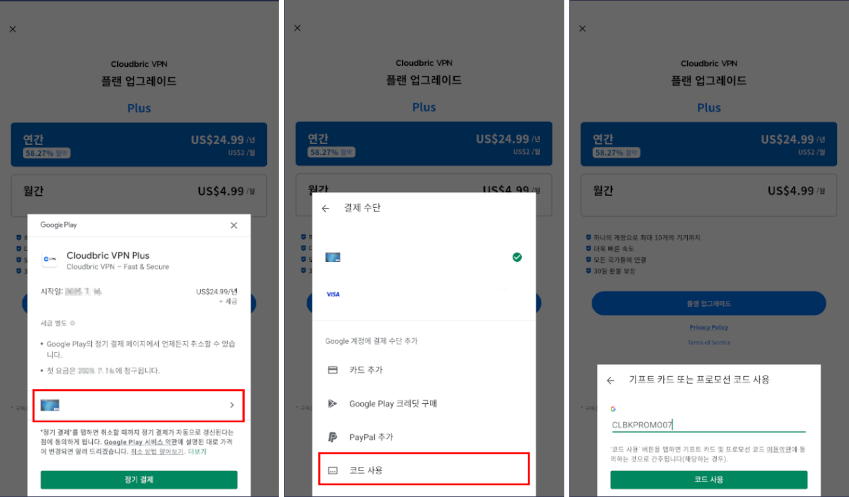Click green 코드 사용 redeem button
Screen dimensions: 849x497
point(709,480)
